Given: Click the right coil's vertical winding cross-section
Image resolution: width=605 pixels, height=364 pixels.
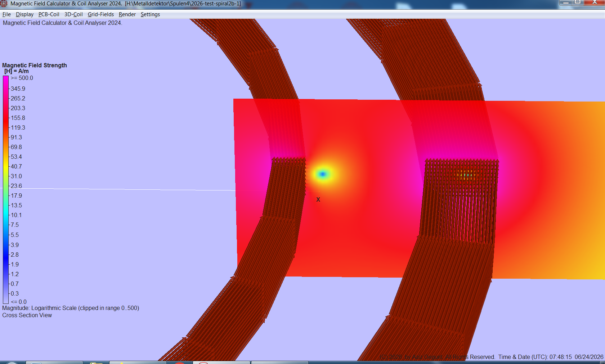Looking at the screenshot, I should 459,202.
